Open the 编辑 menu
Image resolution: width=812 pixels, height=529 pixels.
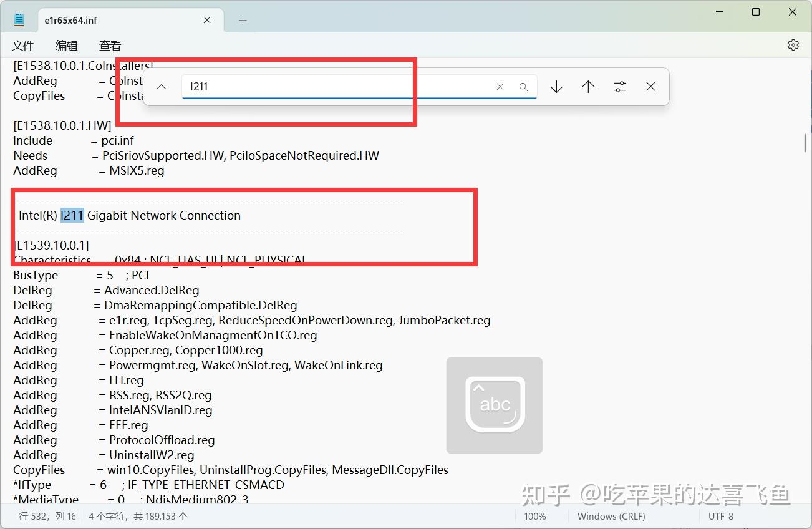[66, 45]
